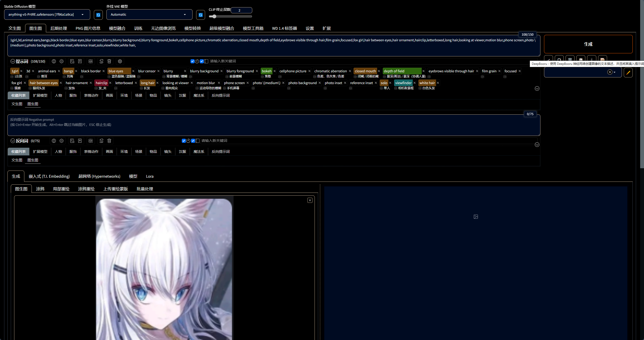Viewport: 644px width, 340px height.
Task: Switch to the 文生图 main tab
Action: pos(14,28)
